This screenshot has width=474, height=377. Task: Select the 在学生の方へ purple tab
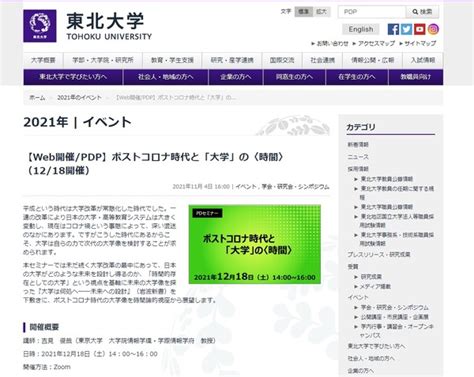pyautogui.click(x=357, y=77)
